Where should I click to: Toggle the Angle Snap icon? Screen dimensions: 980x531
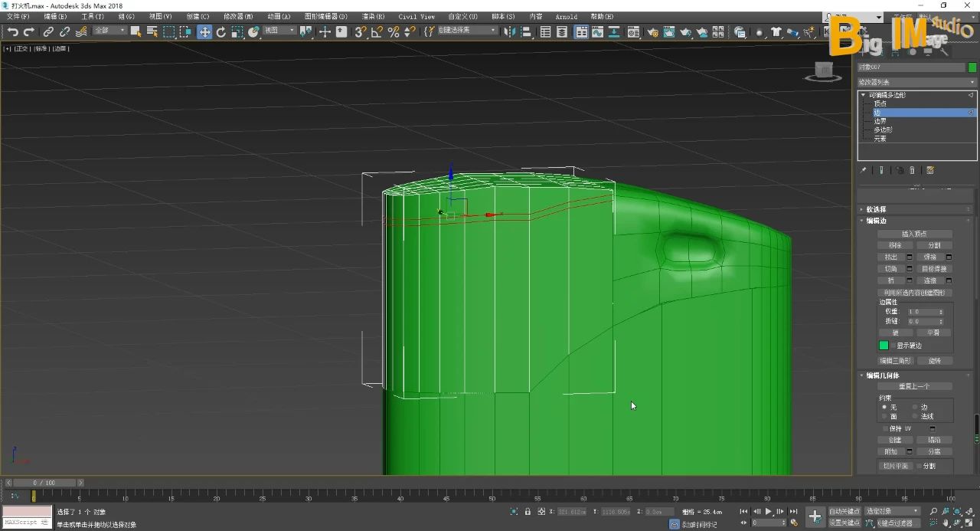(377, 31)
